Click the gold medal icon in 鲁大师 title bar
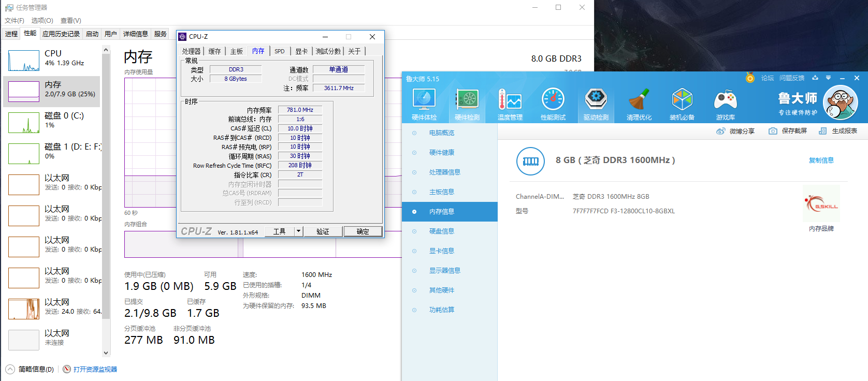868x381 pixels. coord(750,78)
